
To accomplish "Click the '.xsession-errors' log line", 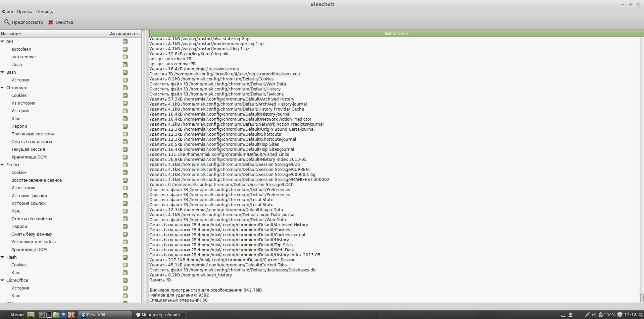I will click(x=194, y=69).
